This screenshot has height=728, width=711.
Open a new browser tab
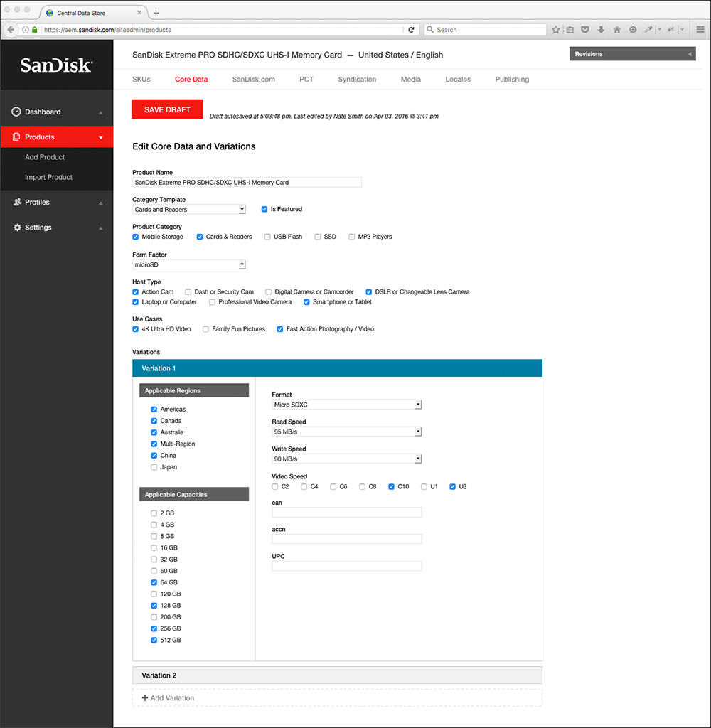pos(156,13)
